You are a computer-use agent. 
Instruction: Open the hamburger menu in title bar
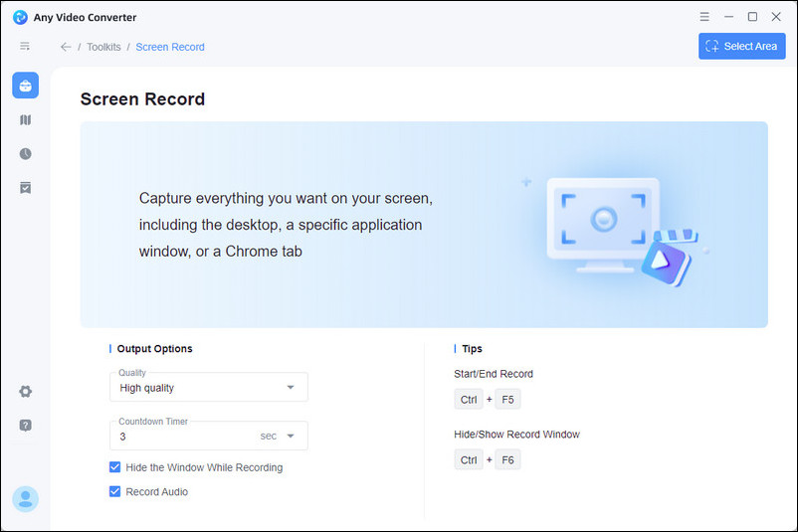pos(704,17)
